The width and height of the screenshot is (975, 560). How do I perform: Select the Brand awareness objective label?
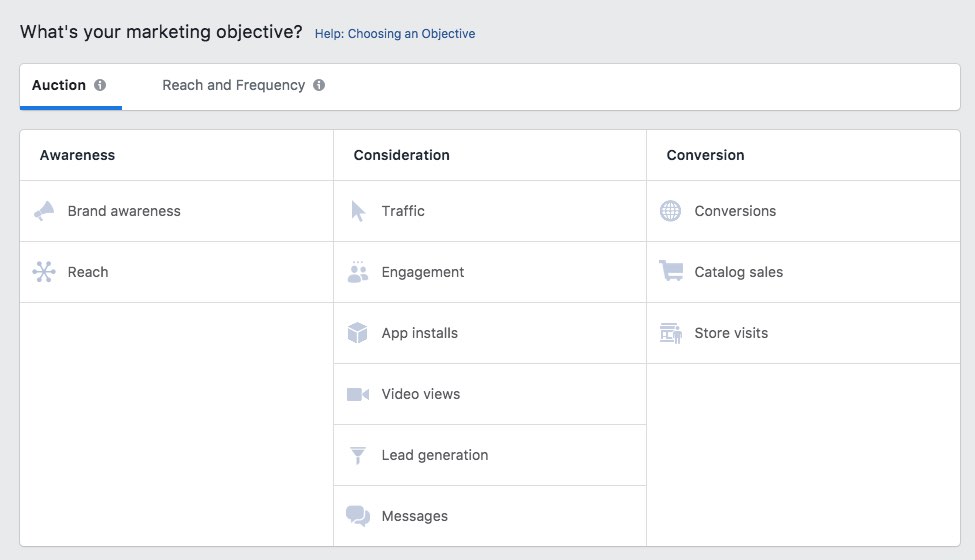pos(124,211)
